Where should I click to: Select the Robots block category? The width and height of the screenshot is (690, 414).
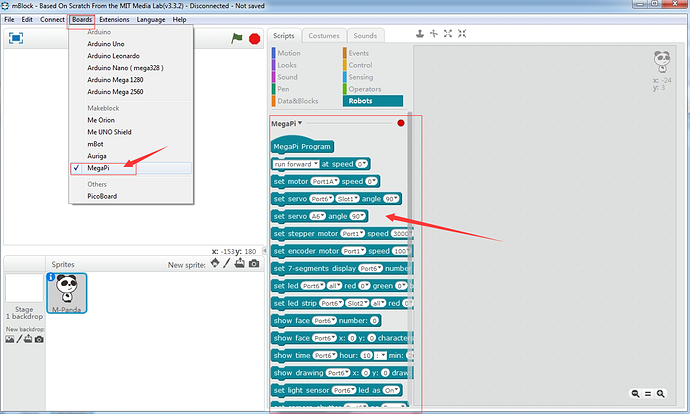[x=373, y=101]
